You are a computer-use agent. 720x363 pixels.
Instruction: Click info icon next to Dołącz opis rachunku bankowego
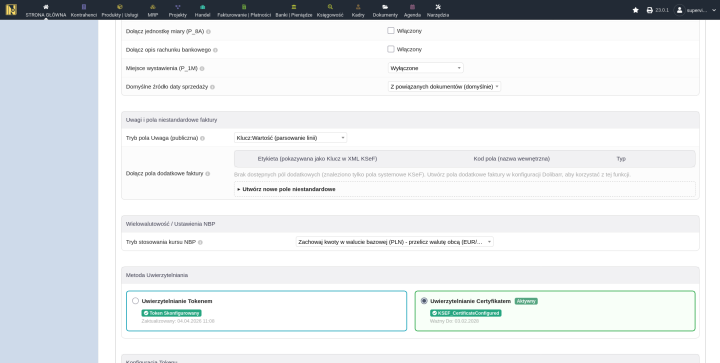[215, 50]
